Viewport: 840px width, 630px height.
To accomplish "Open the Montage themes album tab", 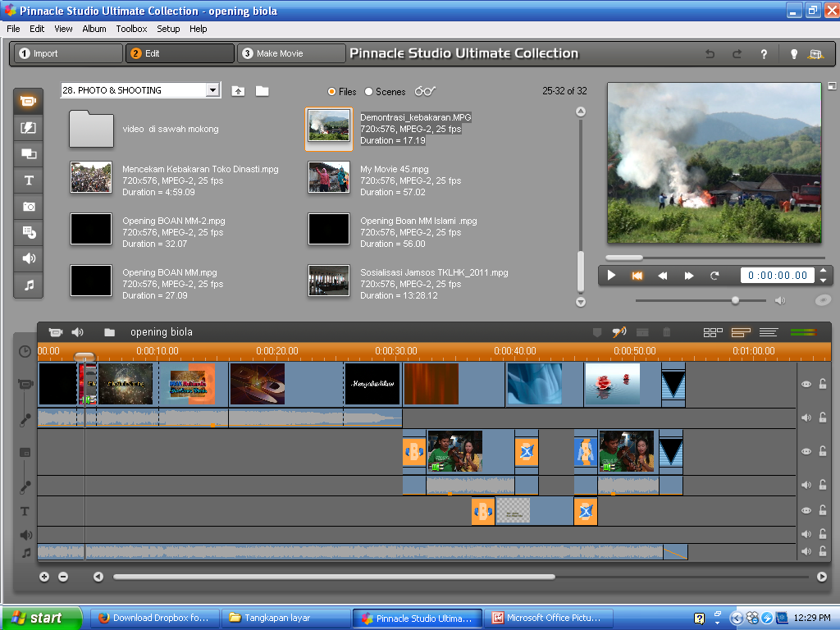I will (x=29, y=153).
